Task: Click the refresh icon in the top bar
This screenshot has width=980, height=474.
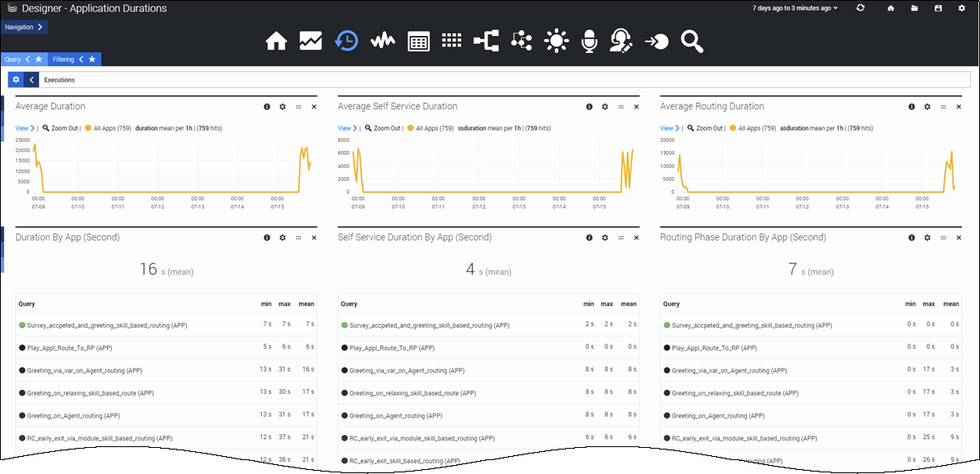Action: 860,7
